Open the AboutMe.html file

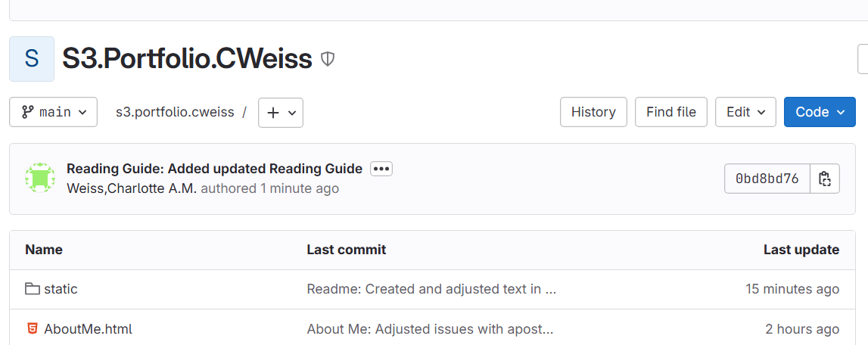point(88,329)
